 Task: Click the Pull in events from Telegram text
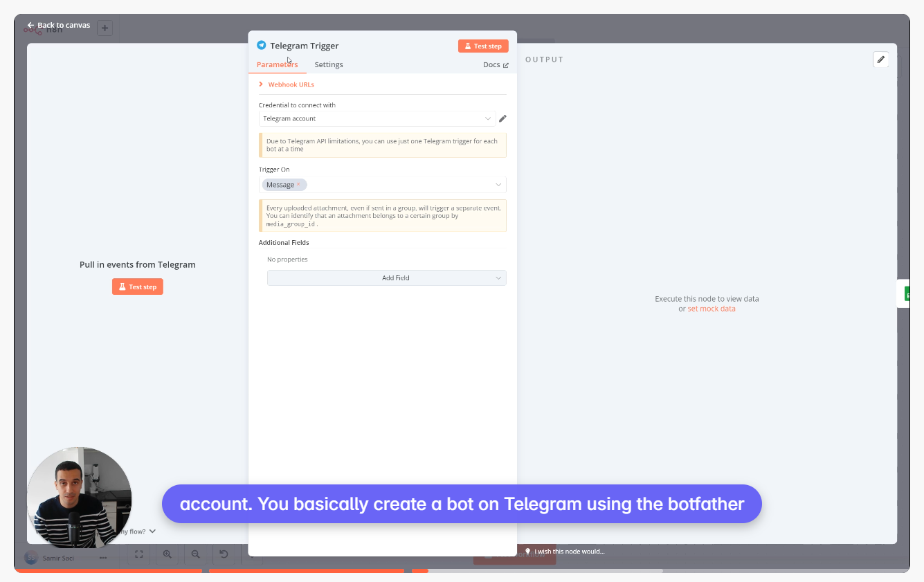138,265
